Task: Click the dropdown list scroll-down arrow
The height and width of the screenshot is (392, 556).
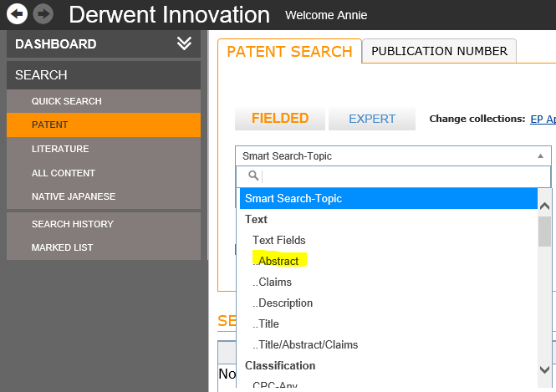Action: (x=544, y=369)
